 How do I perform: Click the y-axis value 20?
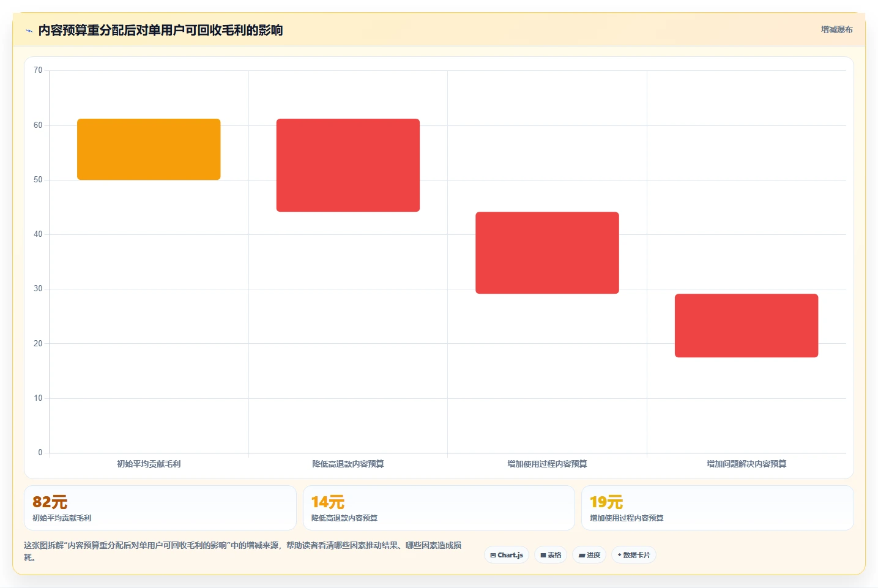38,344
